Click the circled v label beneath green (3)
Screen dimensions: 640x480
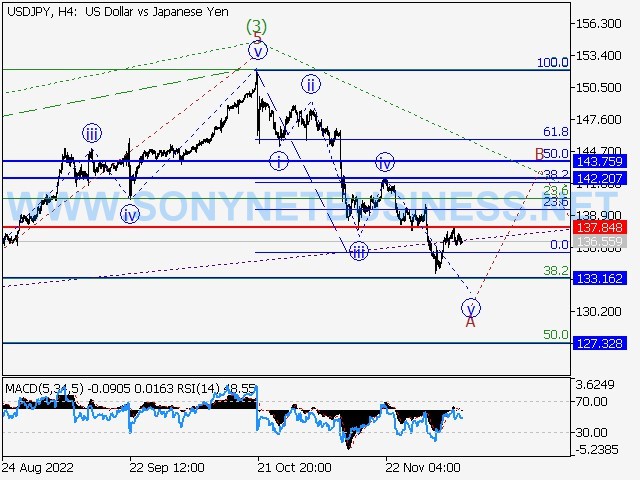[x=258, y=51]
